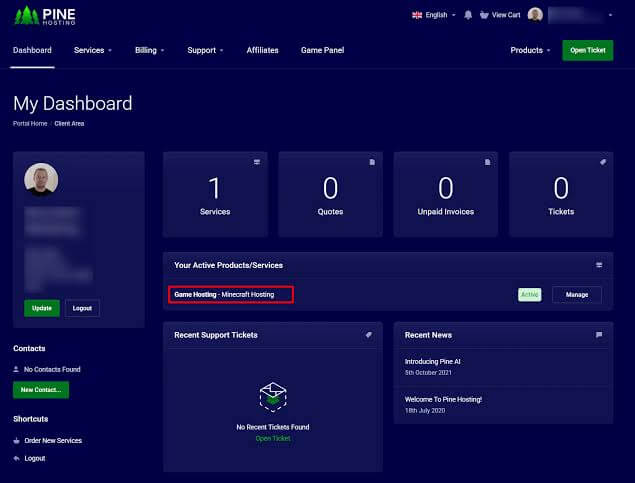
Task: Click the Unpaid Invoices card icon
Action: coord(488,162)
